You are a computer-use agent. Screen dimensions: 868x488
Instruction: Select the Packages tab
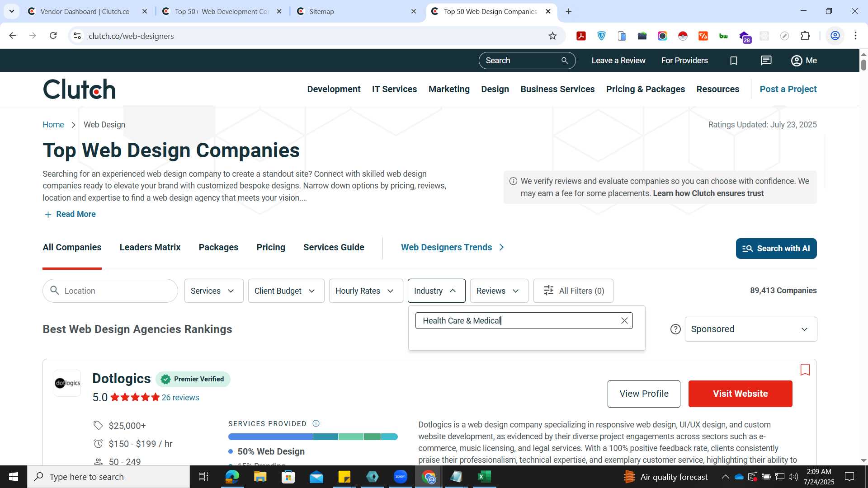[x=218, y=248]
